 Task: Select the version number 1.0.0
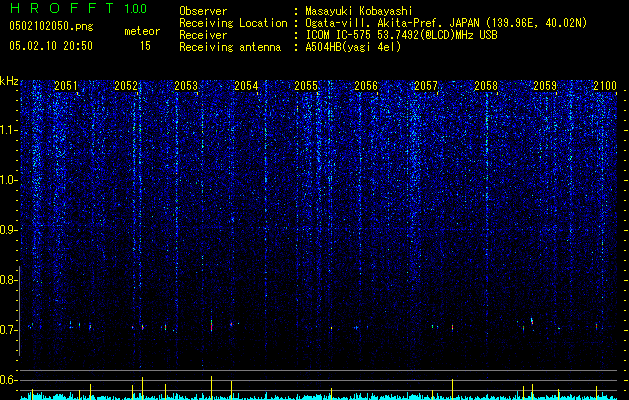[x=135, y=8]
